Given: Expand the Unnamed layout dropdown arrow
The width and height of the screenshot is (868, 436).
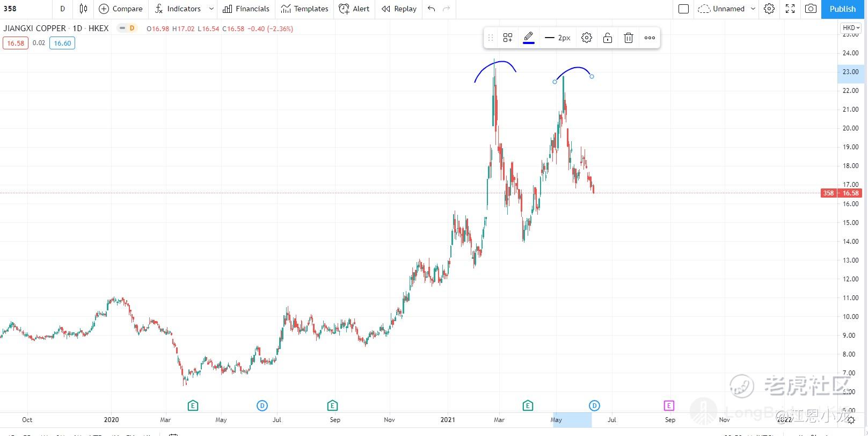Looking at the screenshot, I should [753, 9].
